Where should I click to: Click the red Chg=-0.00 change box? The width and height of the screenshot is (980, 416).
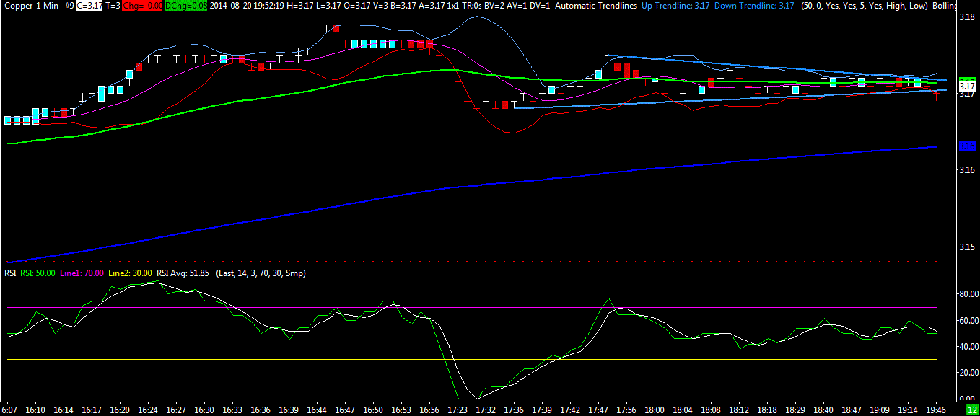(142, 5)
